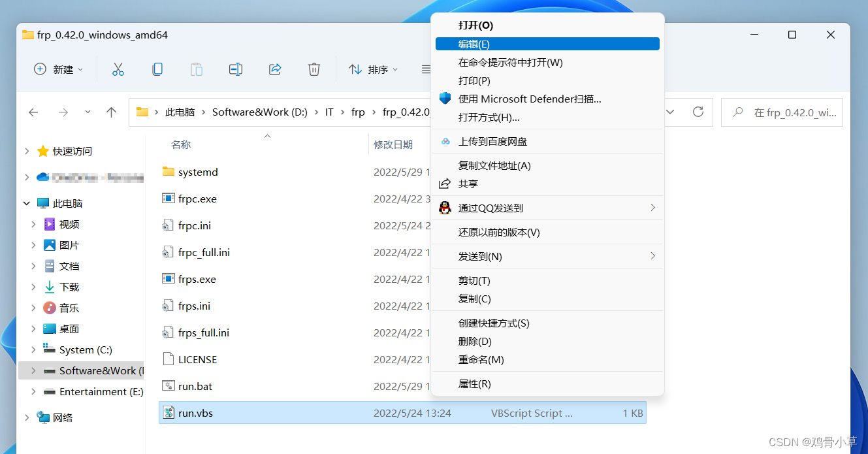Select the frps_full.ini file
868x454 pixels.
(x=204, y=332)
